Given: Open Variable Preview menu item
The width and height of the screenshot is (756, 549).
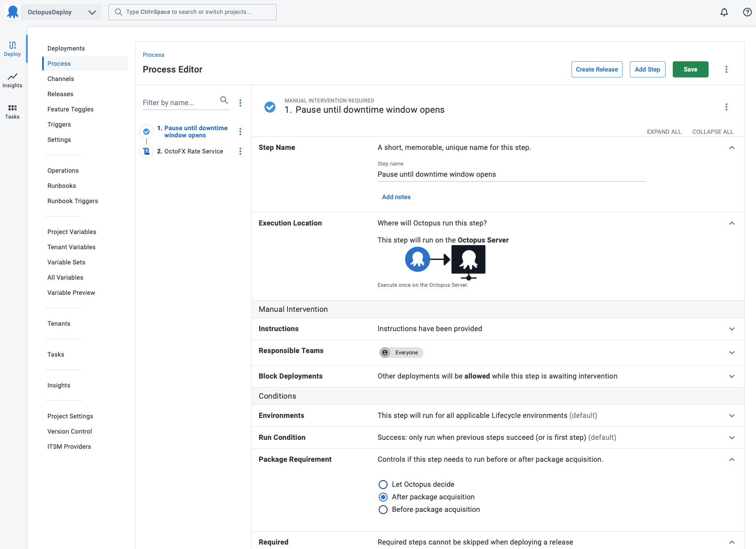Looking at the screenshot, I should click(71, 293).
